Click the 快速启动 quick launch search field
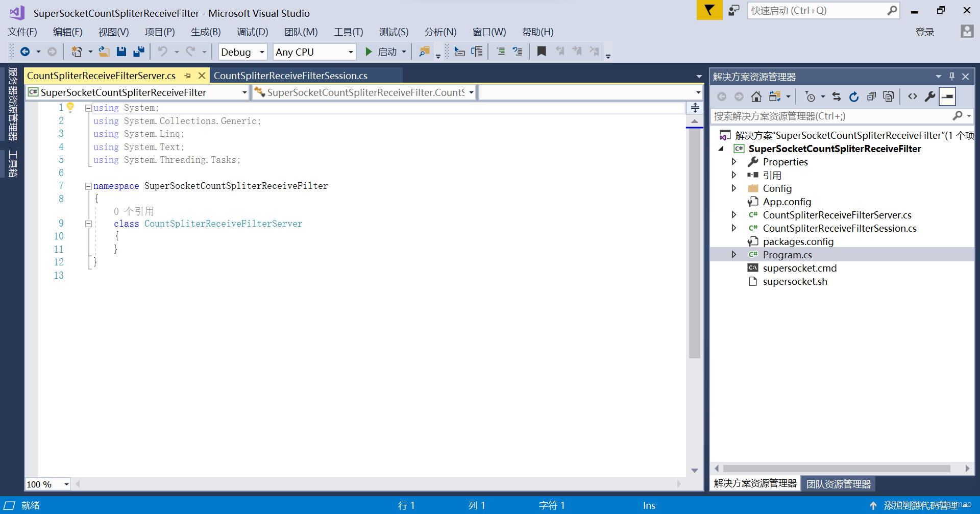The height and width of the screenshot is (514, 980). [x=818, y=11]
